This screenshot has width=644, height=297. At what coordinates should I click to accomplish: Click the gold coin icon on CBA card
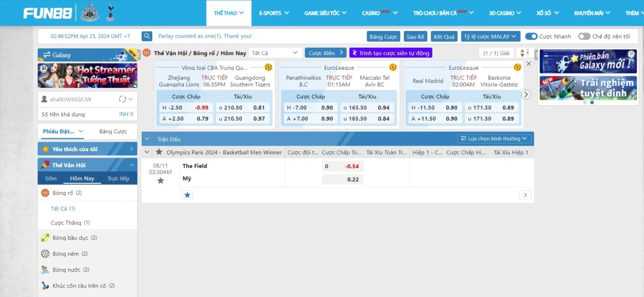(269, 67)
